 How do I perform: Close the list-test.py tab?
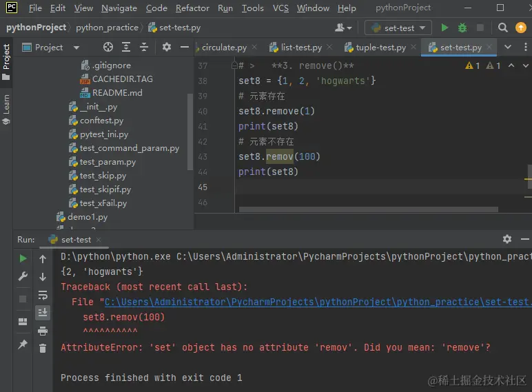click(x=329, y=47)
